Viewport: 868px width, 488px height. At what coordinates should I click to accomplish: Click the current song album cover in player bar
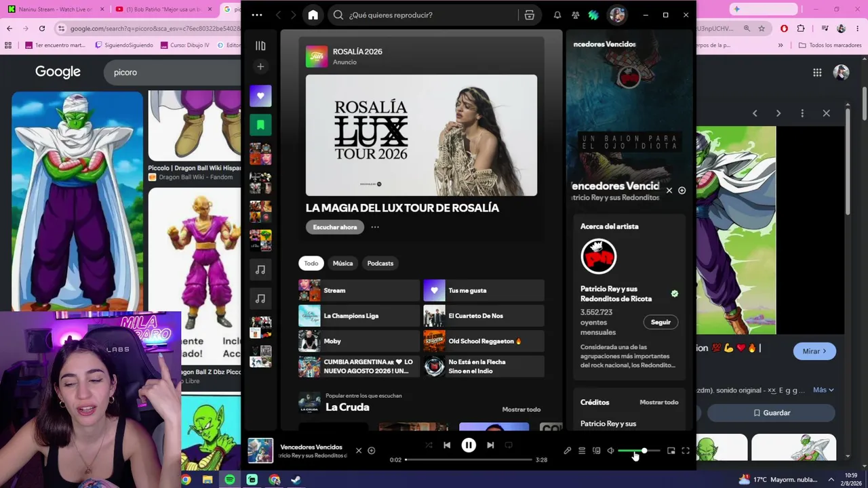coord(260,451)
